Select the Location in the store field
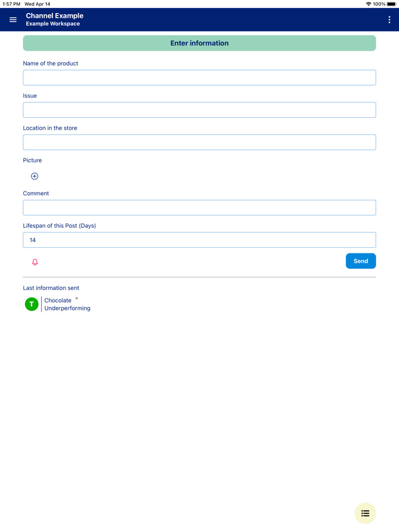 (199, 142)
